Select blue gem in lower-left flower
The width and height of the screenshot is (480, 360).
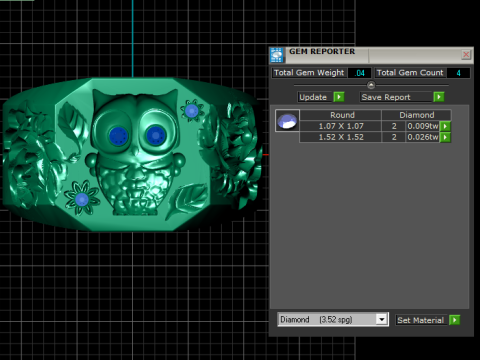coord(82,200)
